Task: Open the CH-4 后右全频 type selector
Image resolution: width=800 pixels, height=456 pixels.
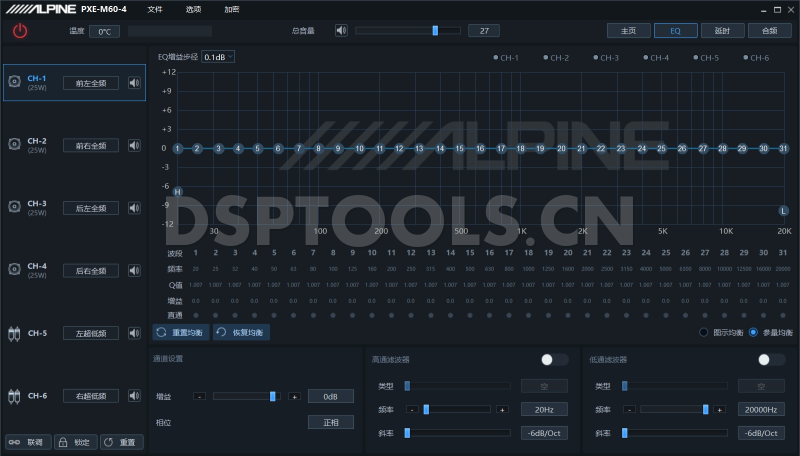Action: pos(91,271)
